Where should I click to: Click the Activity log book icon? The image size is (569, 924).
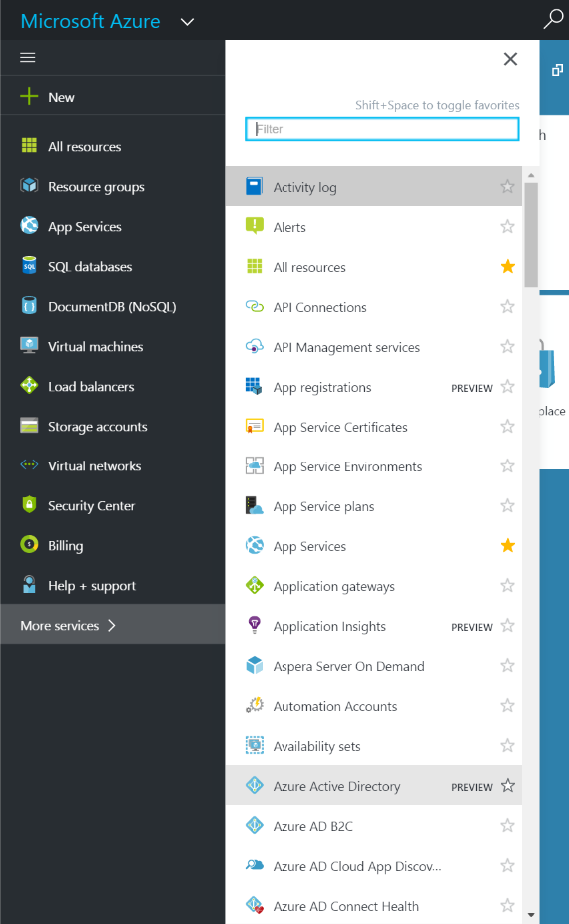click(254, 186)
